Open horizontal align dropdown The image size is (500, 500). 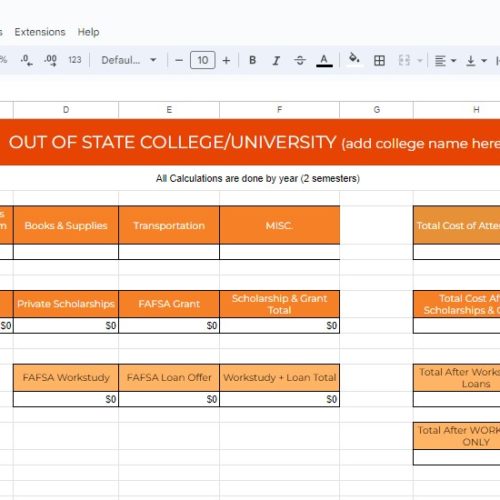(x=445, y=61)
